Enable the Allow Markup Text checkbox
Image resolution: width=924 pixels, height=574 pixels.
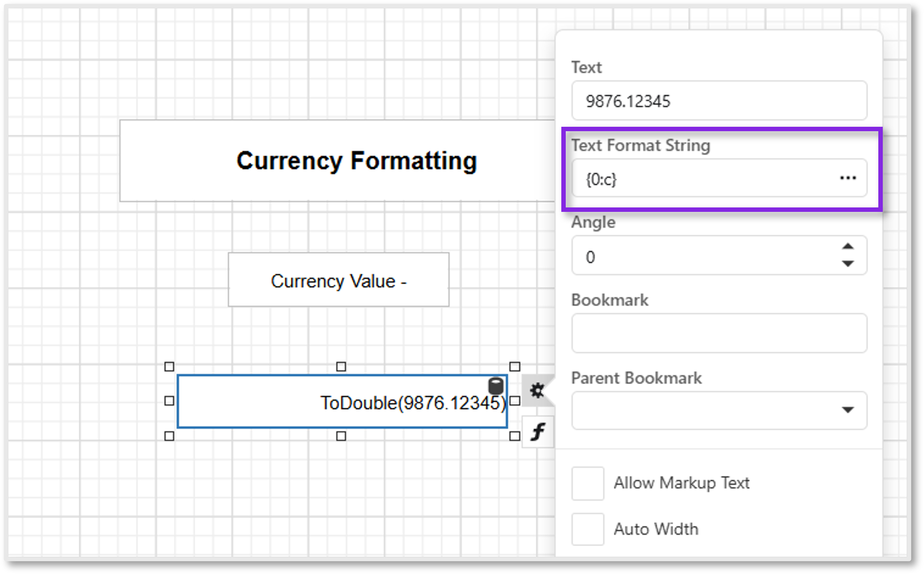pyautogui.click(x=587, y=483)
